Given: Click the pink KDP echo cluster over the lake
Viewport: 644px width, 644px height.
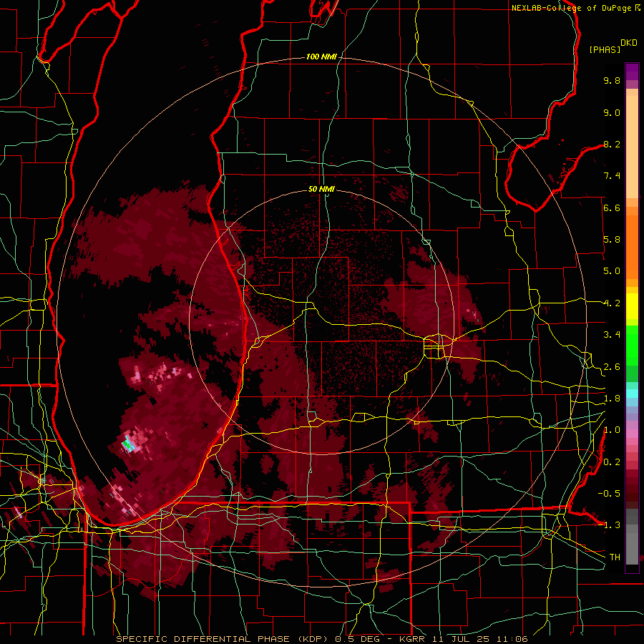Looking at the screenshot, I should (x=160, y=374).
